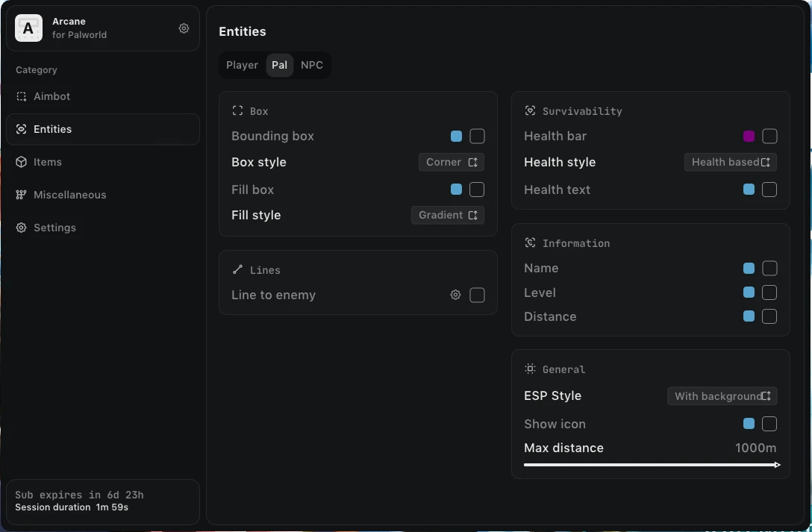Screen dimensions: 812x532
Task: Open the Aimbot category
Action: tap(103, 96)
